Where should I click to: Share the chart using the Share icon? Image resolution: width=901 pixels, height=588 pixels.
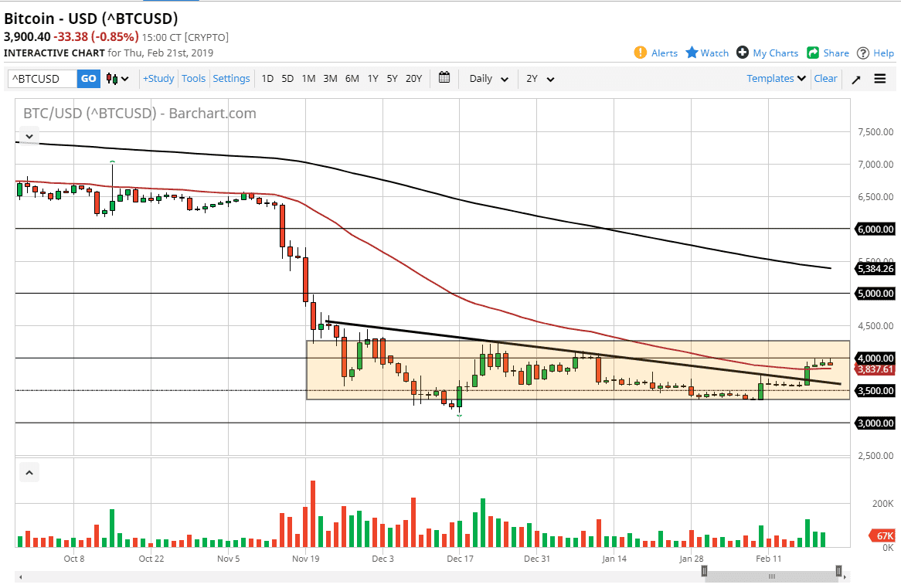[x=813, y=53]
